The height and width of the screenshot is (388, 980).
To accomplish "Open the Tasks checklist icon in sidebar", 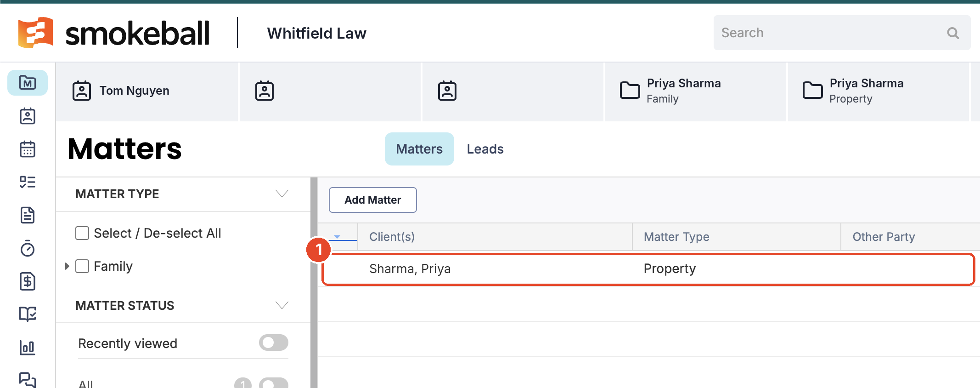I will click(28, 182).
